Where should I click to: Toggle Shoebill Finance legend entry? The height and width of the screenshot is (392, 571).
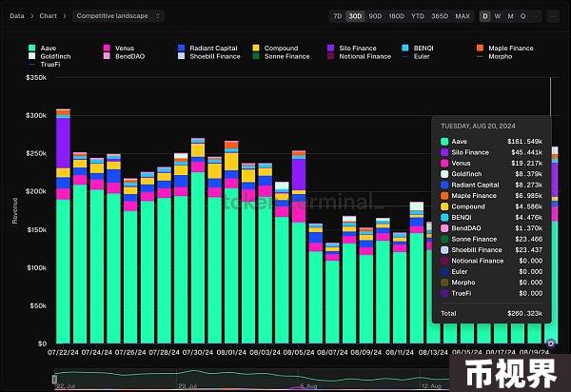click(x=209, y=56)
